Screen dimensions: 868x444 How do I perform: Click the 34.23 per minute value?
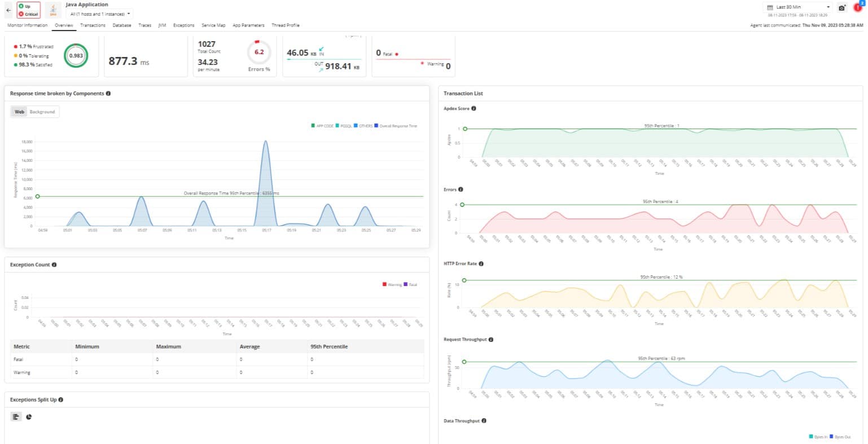point(208,62)
